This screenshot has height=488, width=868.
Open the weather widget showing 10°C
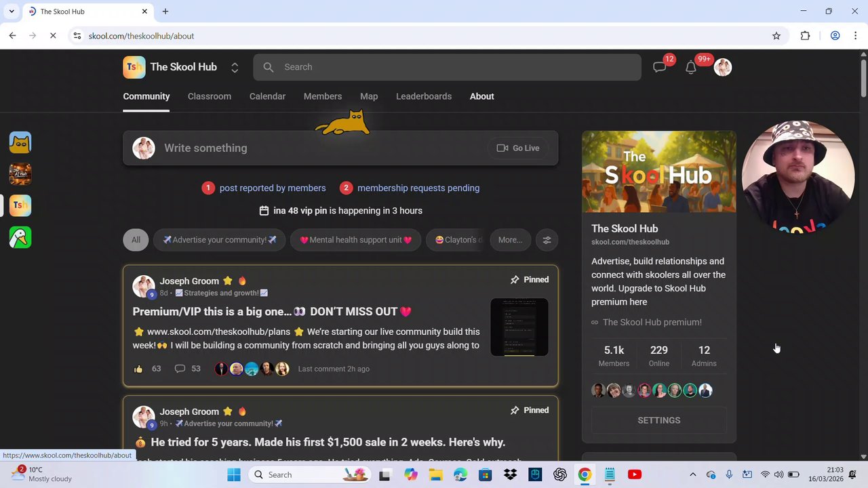42,474
